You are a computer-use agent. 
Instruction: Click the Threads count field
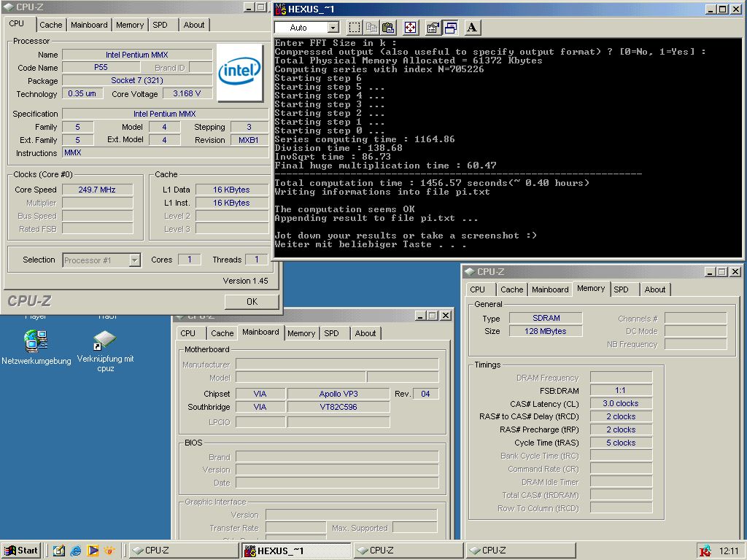tap(256, 260)
